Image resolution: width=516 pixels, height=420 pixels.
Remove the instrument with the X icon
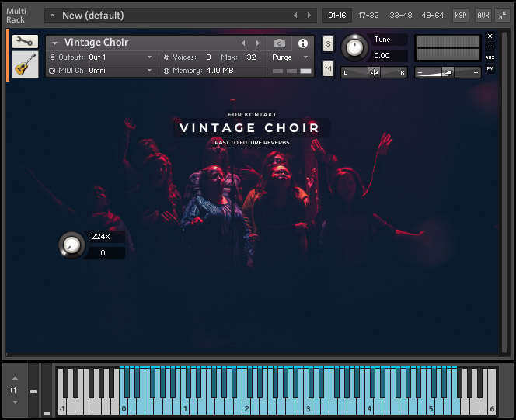[490, 36]
